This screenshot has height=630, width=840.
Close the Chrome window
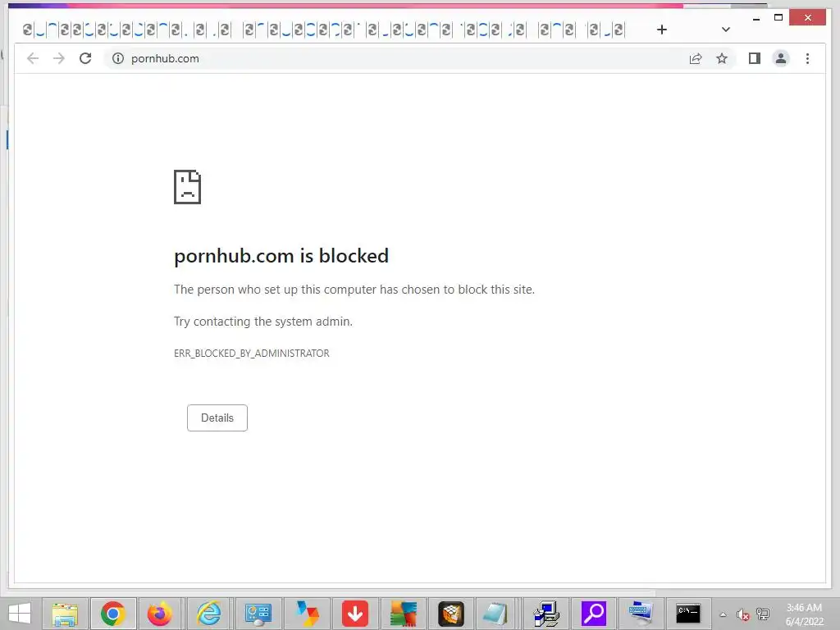tap(808, 18)
